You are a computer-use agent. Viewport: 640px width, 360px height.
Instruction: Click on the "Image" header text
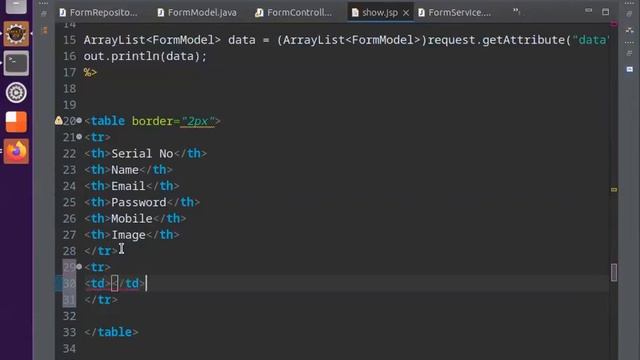129,235
